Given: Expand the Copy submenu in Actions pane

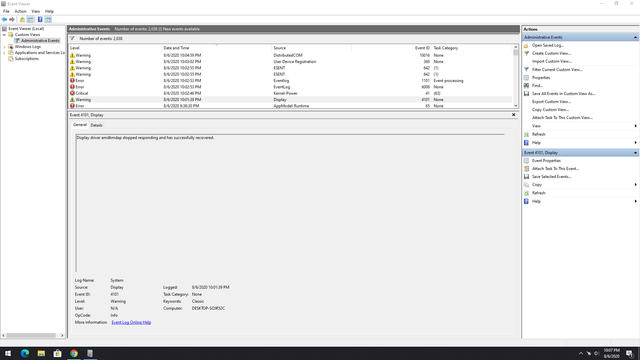Looking at the screenshot, I should (636, 185).
